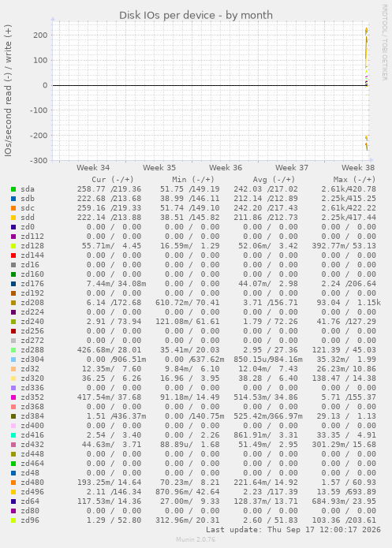
Task: Click the 'zd480' device label
Action: pos(32,482)
